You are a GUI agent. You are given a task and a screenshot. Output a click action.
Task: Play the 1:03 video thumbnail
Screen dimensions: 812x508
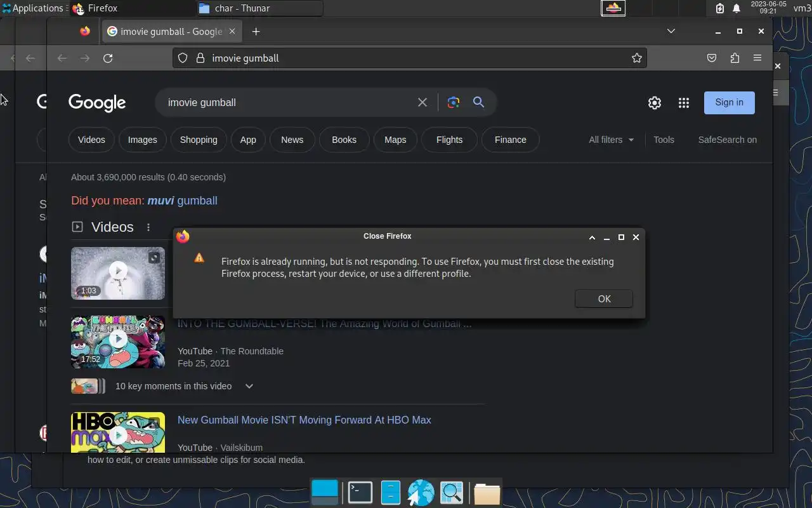[x=118, y=273]
